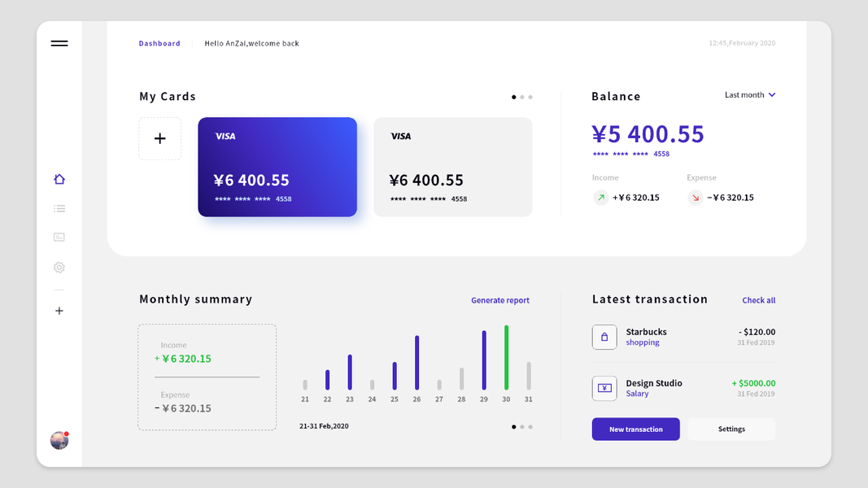Click the - $120.00 amount
Screen dimensions: 868x488
click(757, 332)
